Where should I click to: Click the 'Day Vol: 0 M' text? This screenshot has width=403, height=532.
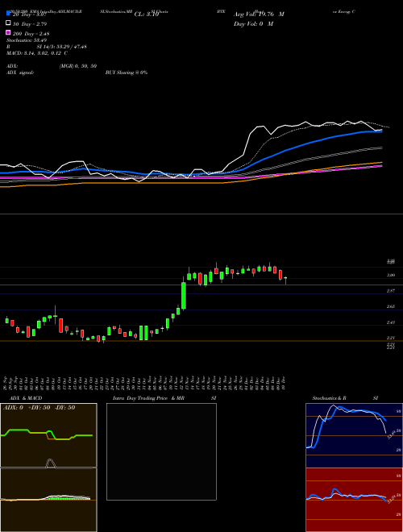pos(253,23)
